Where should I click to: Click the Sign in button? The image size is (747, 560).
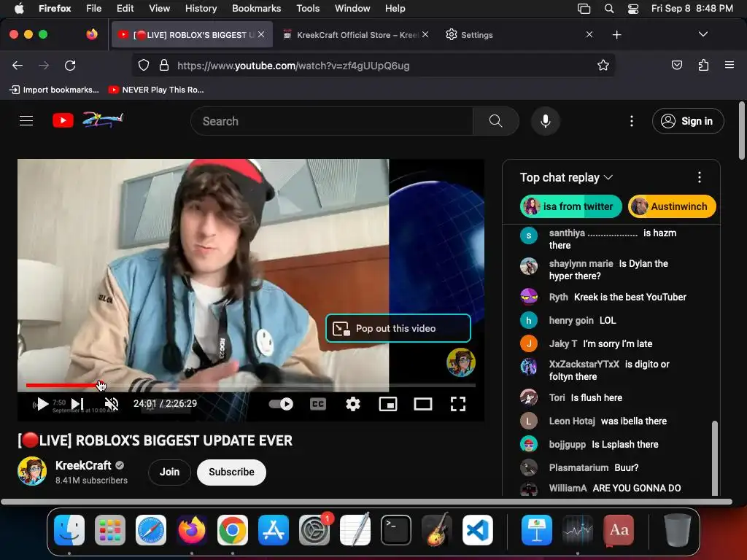(x=687, y=121)
